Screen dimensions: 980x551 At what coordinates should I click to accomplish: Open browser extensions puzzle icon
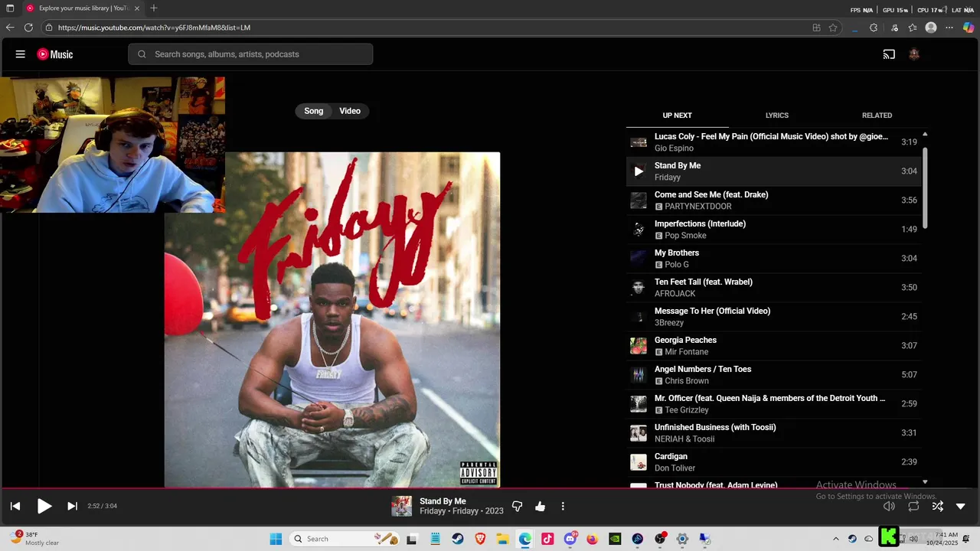(x=874, y=28)
